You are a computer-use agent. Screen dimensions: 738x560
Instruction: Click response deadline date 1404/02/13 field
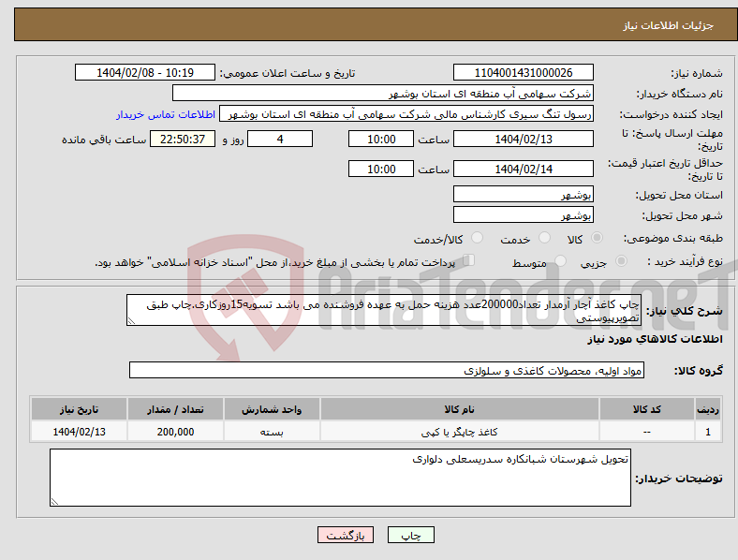(x=523, y=139)
